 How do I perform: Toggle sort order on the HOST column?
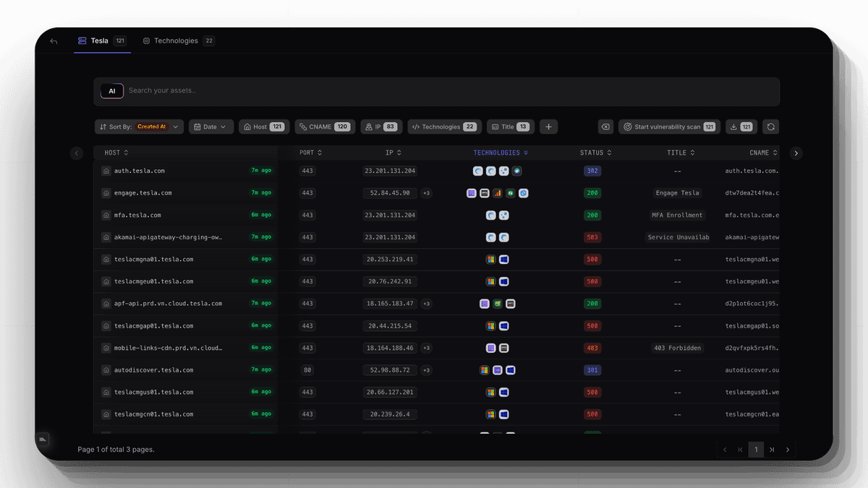[126, 153]
